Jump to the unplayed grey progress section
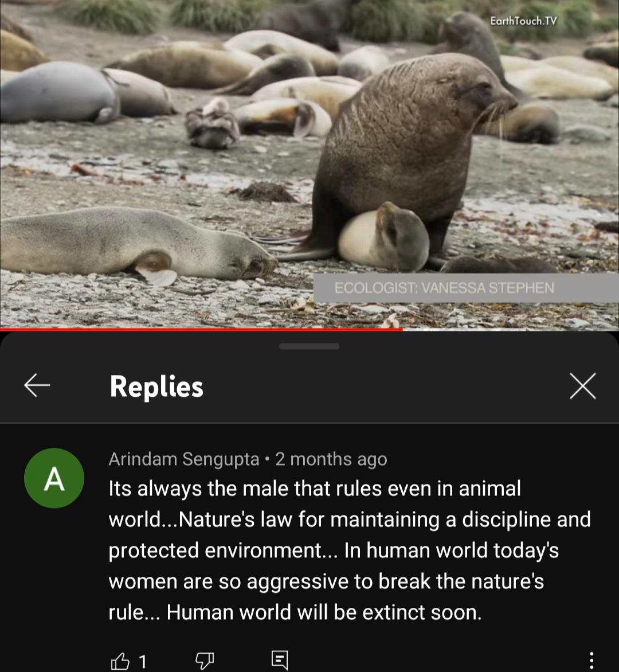 pos(511,330)
